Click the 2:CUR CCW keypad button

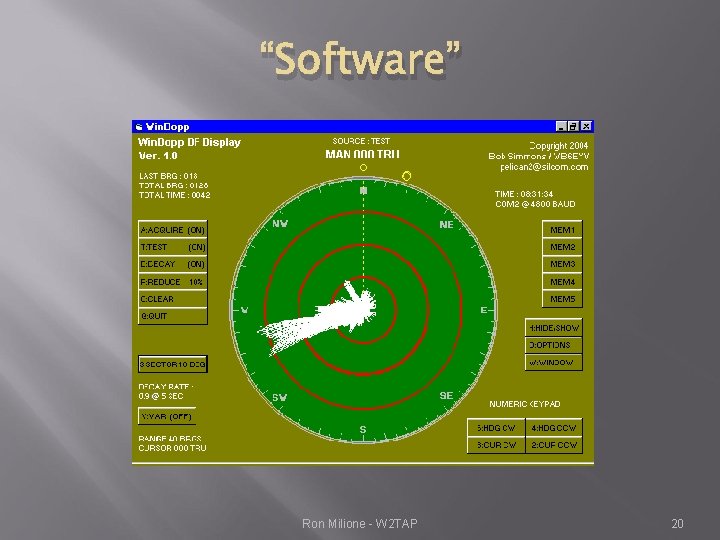554,445
